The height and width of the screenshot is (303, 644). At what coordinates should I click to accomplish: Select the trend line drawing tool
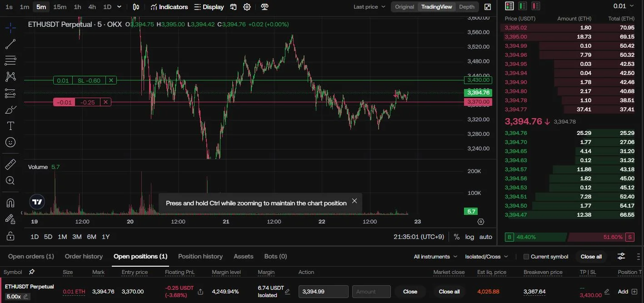click(10, 44)
